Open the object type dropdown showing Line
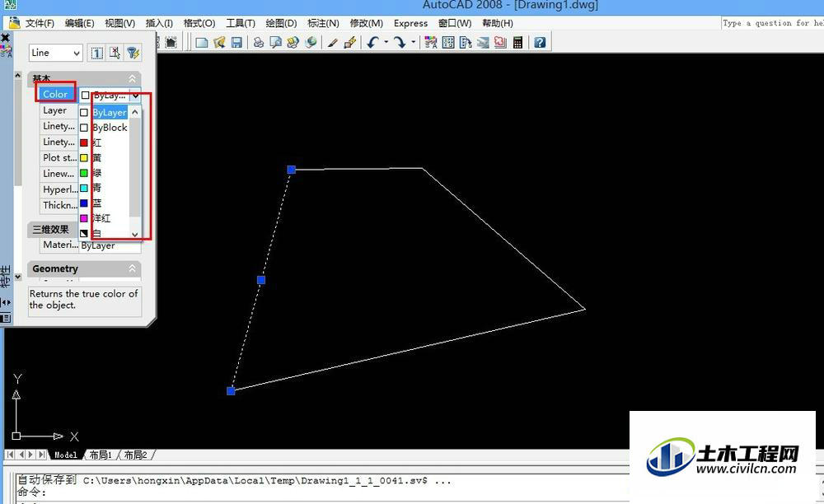 55,53
